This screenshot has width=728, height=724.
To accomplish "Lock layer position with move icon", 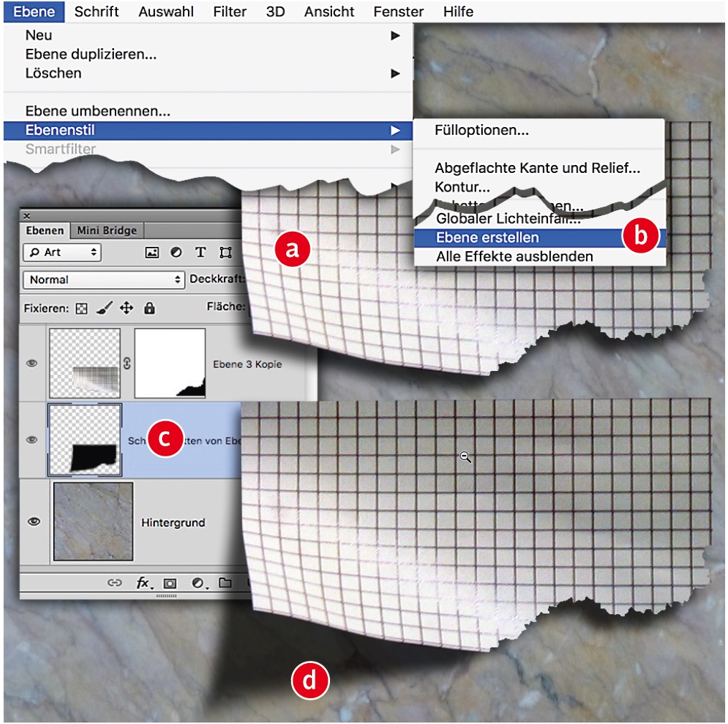I will pos(126,308).
